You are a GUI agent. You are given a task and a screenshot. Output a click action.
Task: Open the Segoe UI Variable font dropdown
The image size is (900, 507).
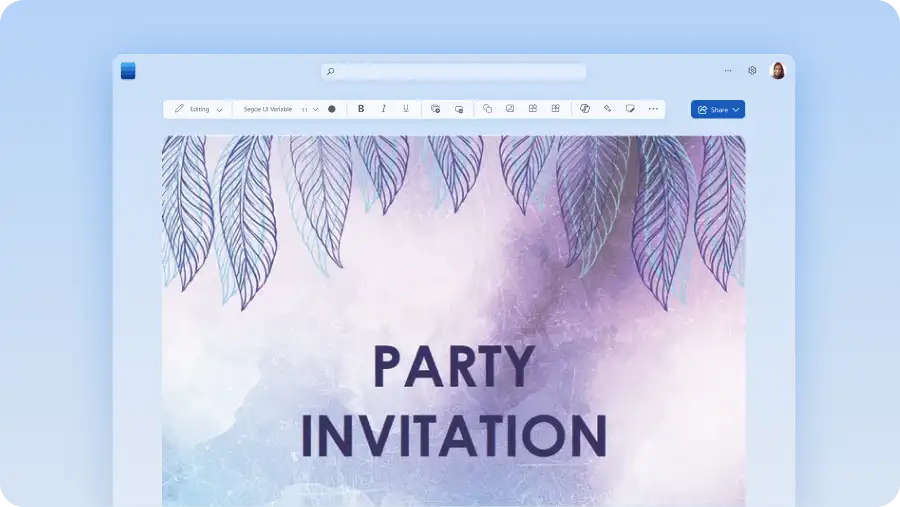pyautogui.click(x=267, y=109)
